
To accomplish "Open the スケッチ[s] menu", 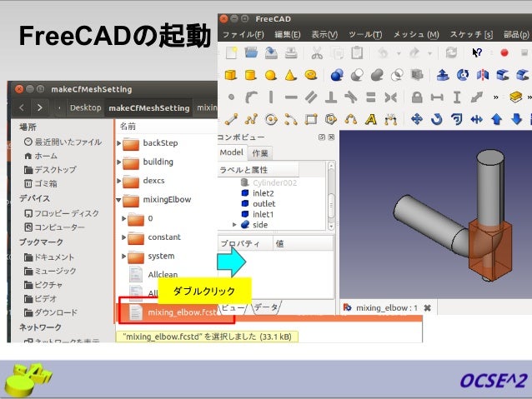I will coord(471,35).
